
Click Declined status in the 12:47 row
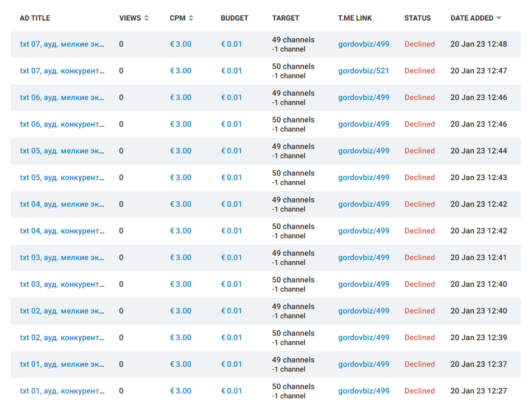coord(419,71)
